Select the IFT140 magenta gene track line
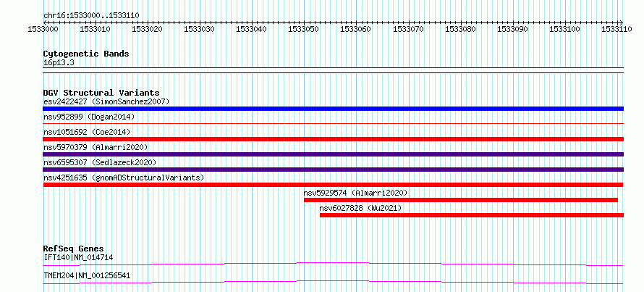644x292 pixels. click(333, 264)
